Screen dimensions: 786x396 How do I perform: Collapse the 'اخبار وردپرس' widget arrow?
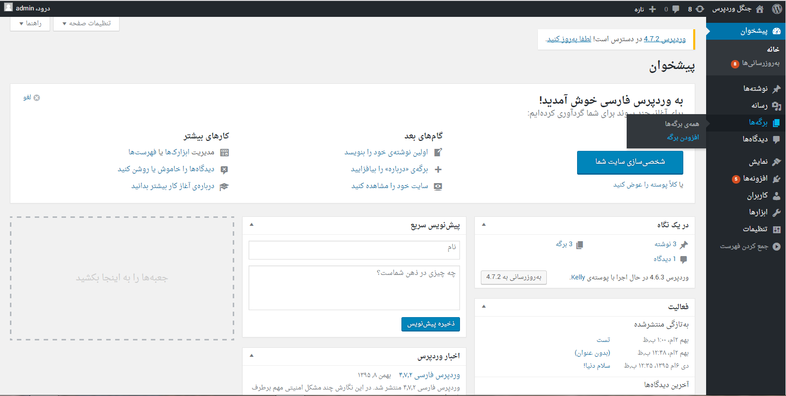(x=252, y=356)
